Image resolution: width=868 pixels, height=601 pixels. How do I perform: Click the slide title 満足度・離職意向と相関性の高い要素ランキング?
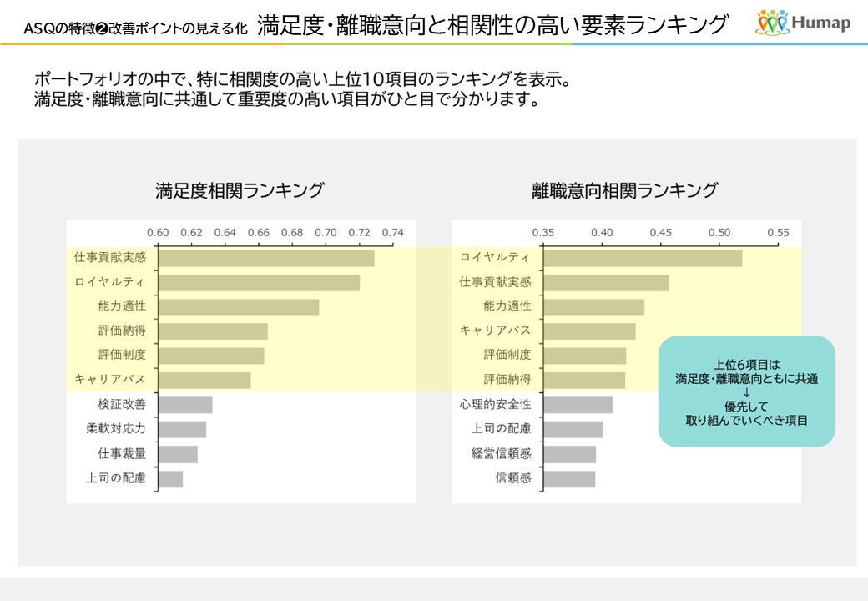(492, 25)
